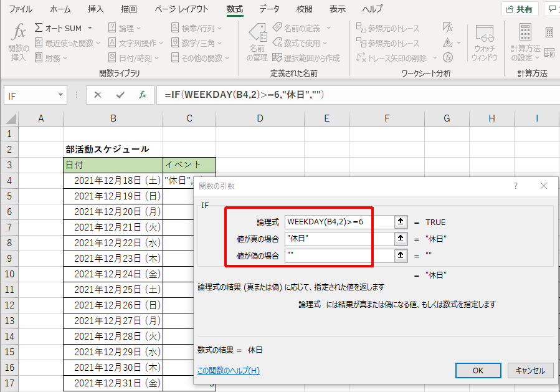Image resolution: width=560 pixels, height=392 pixels.
Task: Click the formula bar cancel (X) icon
Action: (x=98, y=95)
